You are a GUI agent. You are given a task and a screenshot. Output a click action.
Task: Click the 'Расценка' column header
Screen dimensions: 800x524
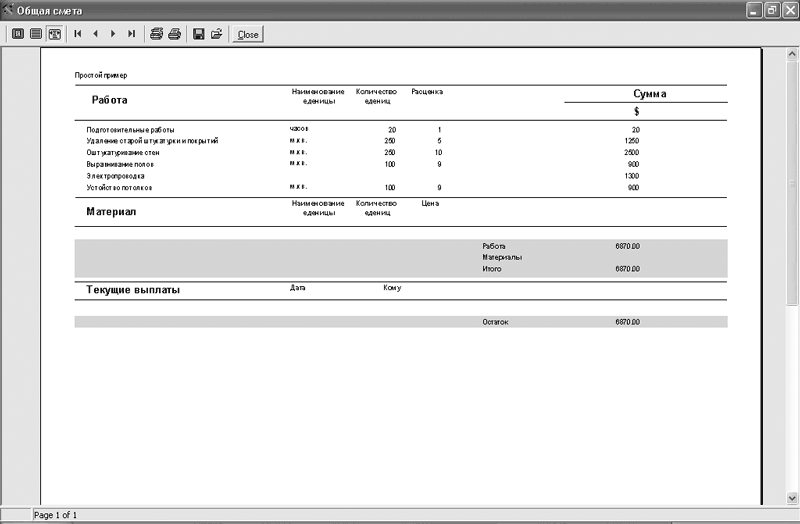pos(427,92)
